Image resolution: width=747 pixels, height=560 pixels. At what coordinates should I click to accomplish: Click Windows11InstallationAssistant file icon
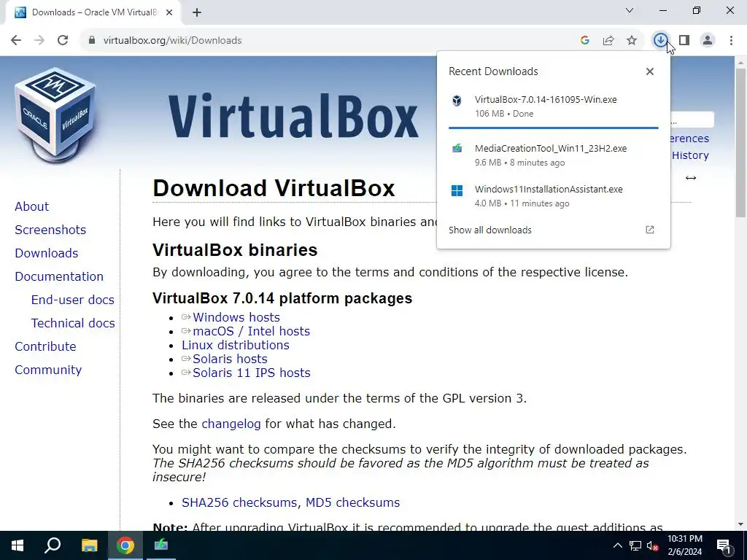click(x=457, y=190)
